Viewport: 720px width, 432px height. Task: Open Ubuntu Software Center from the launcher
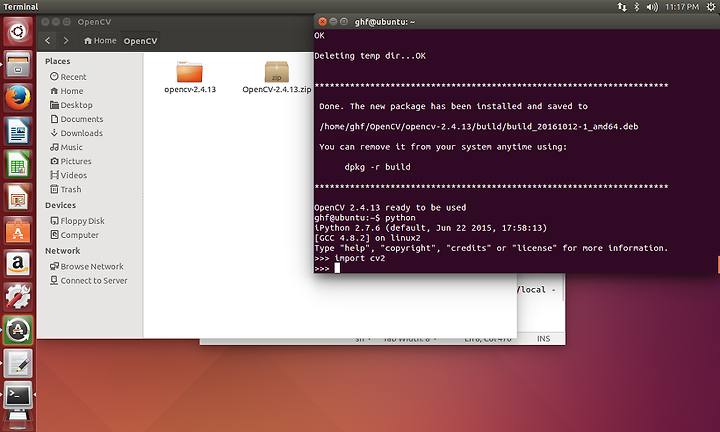pos(18,230)
